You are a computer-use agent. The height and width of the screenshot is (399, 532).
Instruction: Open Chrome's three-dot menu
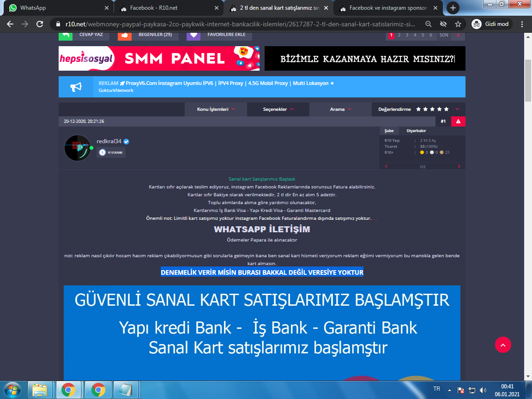pos(522,24)
